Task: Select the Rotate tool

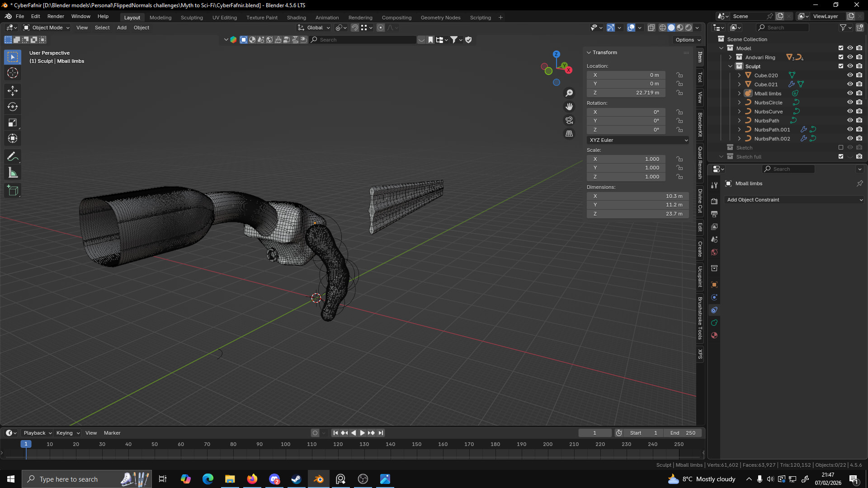Action: coord(13,107)
